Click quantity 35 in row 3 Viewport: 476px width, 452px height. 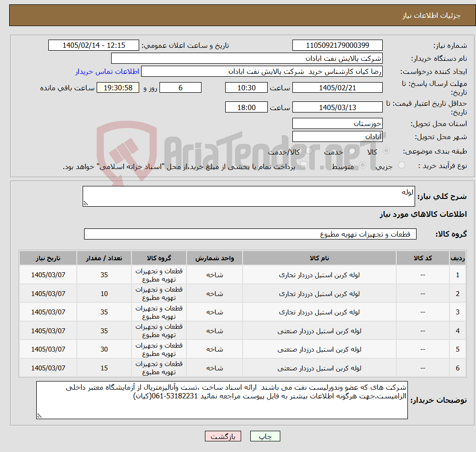(x=104, y=312)
